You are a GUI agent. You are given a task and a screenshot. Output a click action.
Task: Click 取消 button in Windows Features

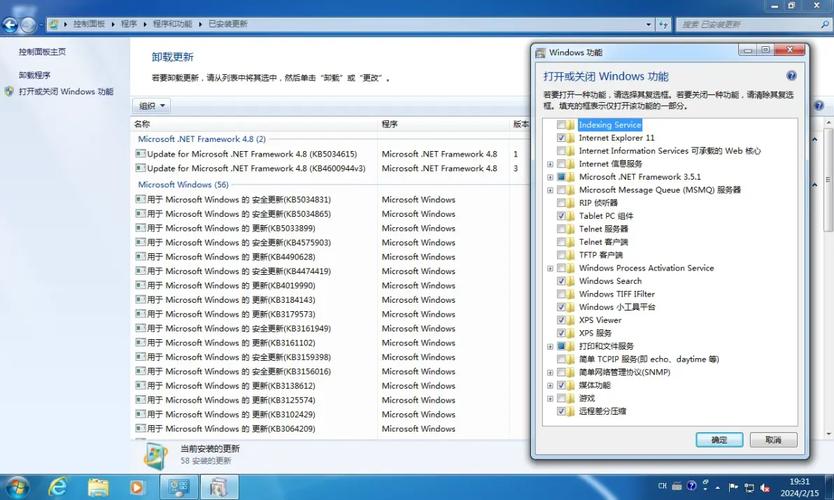point(773,440)
